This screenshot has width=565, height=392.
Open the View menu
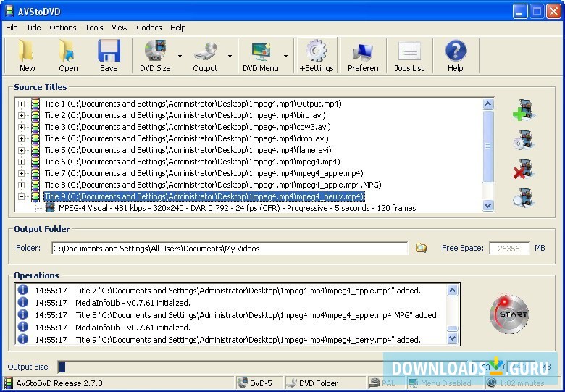click(x=120, y=28)
